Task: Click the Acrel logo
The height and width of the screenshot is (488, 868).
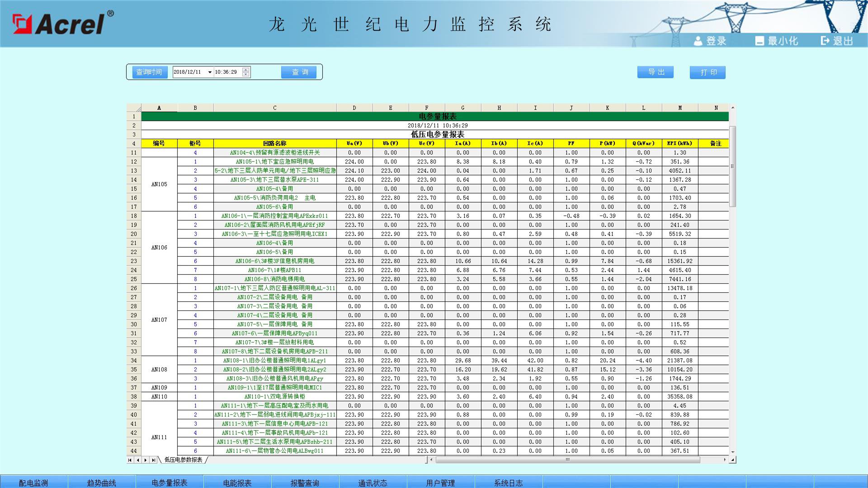Action: coord(63,23)
